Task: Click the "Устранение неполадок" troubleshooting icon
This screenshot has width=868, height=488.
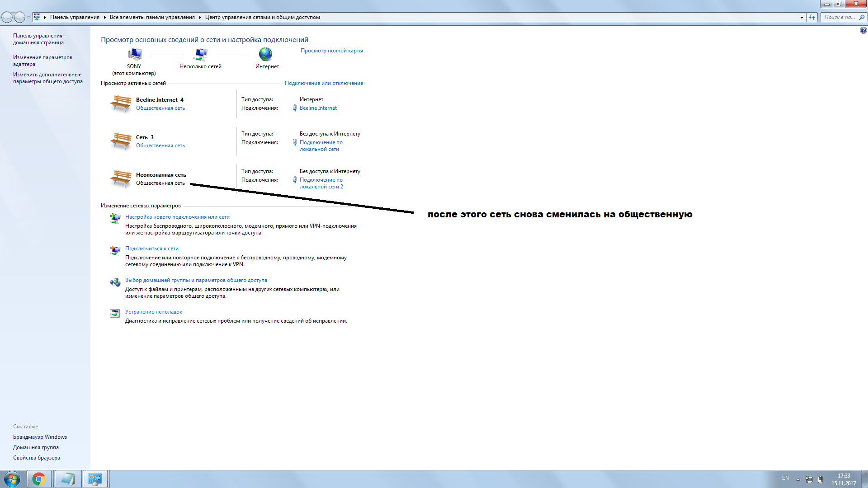Action: point(114,313)
